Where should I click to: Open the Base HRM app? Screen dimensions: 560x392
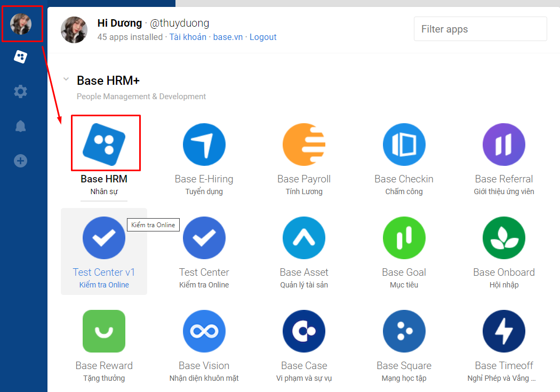(x=105, y=143)
